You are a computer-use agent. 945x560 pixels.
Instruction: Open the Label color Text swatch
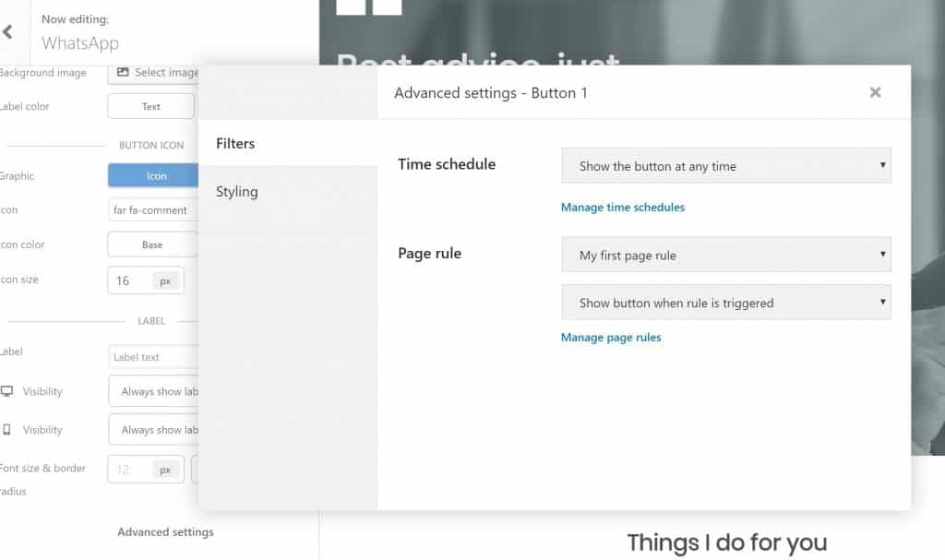tap(151, 107)
